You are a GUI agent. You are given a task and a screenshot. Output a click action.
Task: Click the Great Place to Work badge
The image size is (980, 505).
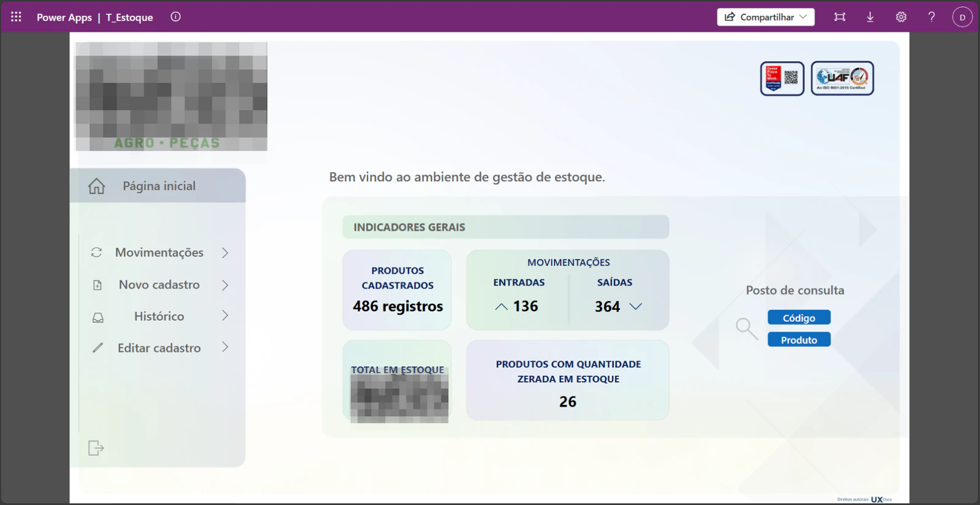coord(782,78)
